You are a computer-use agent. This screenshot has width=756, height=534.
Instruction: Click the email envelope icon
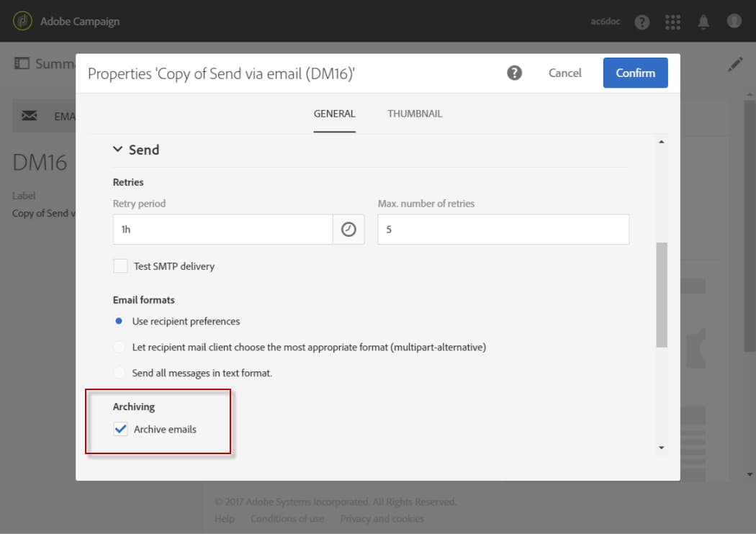28,116
